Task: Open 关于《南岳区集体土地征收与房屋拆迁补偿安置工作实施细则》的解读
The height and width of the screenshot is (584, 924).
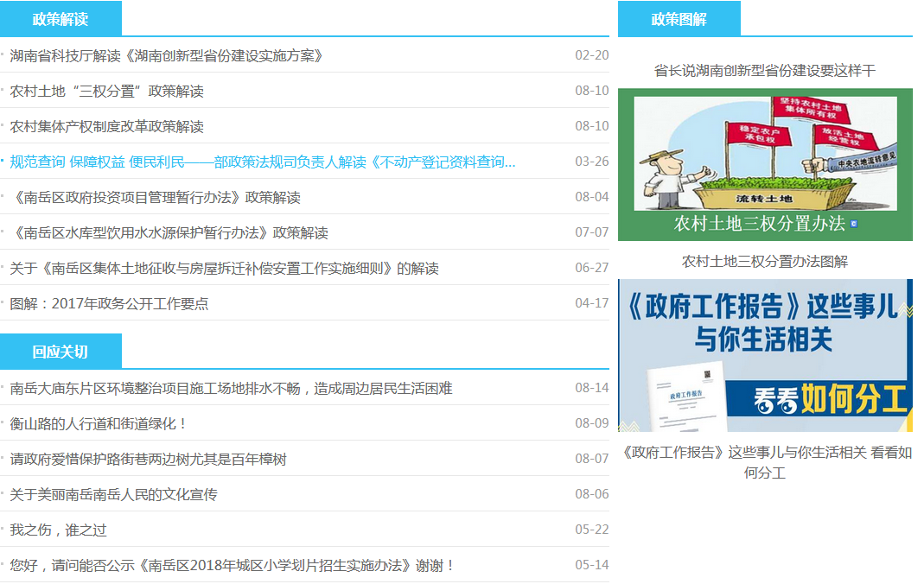Action: coord(225,269)
